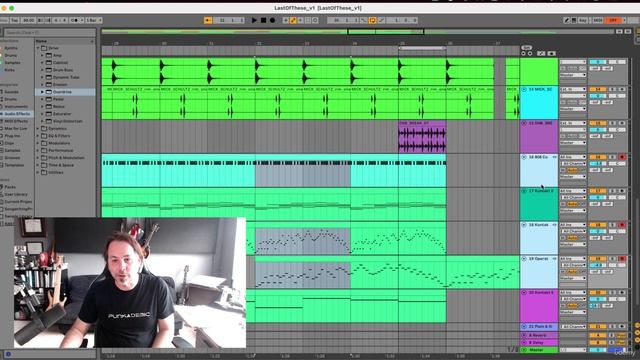Fold the 19 Operat track
Viewport: 640px width, 360px height.
524,259
